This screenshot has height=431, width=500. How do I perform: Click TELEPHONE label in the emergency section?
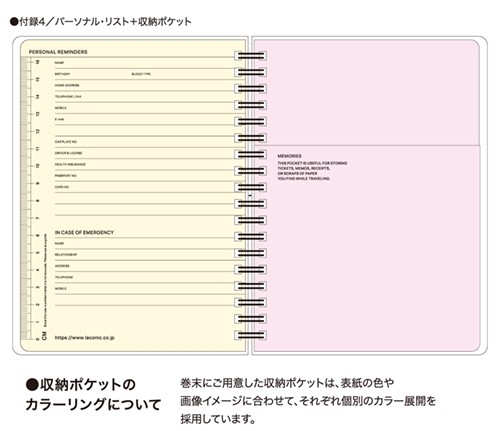pyautogui.click(x=64, y=278)
